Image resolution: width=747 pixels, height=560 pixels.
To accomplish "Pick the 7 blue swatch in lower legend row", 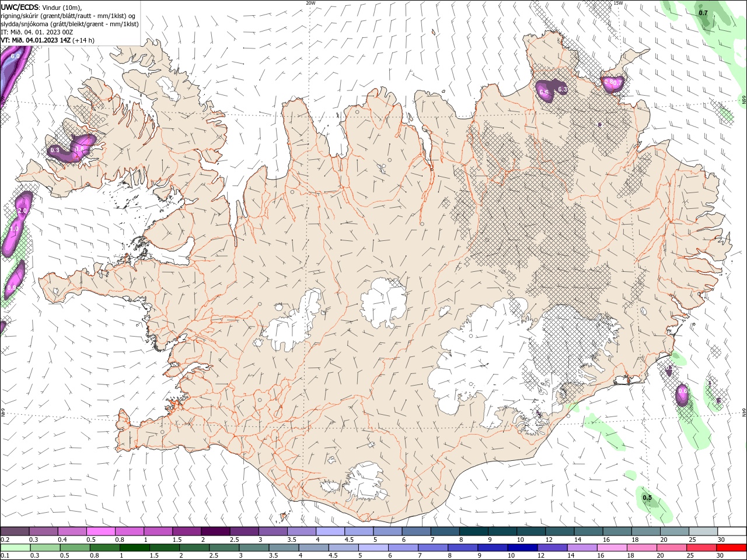I will click(x=432, y=548).
